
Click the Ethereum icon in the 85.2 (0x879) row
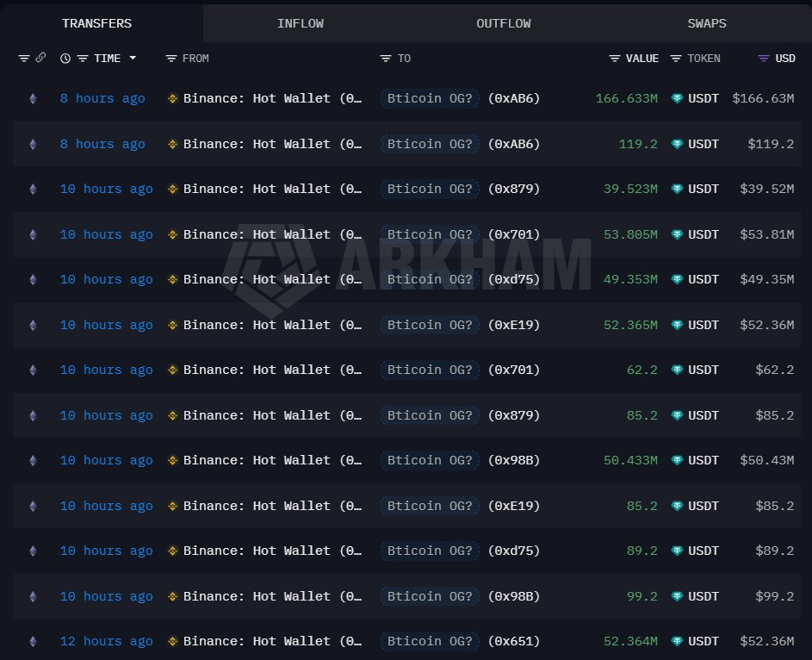[x=33, y=415]
